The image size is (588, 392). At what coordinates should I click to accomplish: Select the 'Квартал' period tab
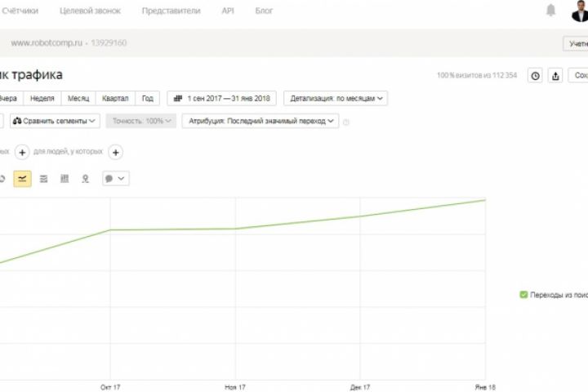point(115,98)
